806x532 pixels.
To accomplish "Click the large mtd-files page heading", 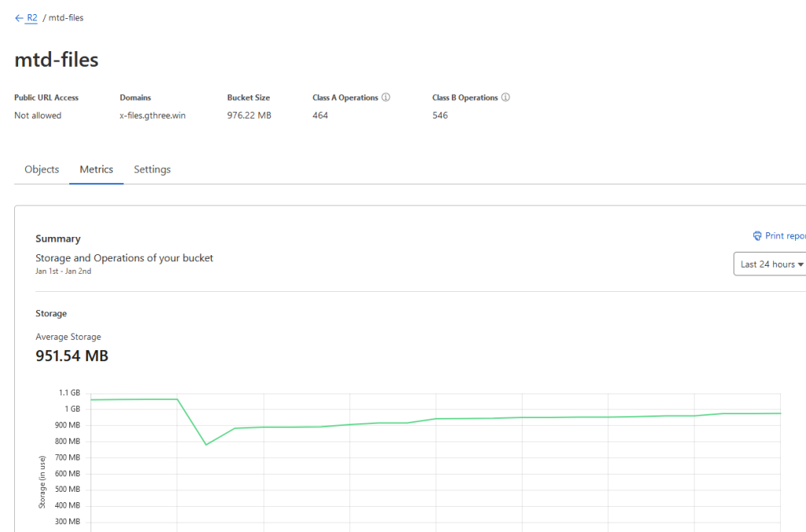I will (x=57, y=61).
